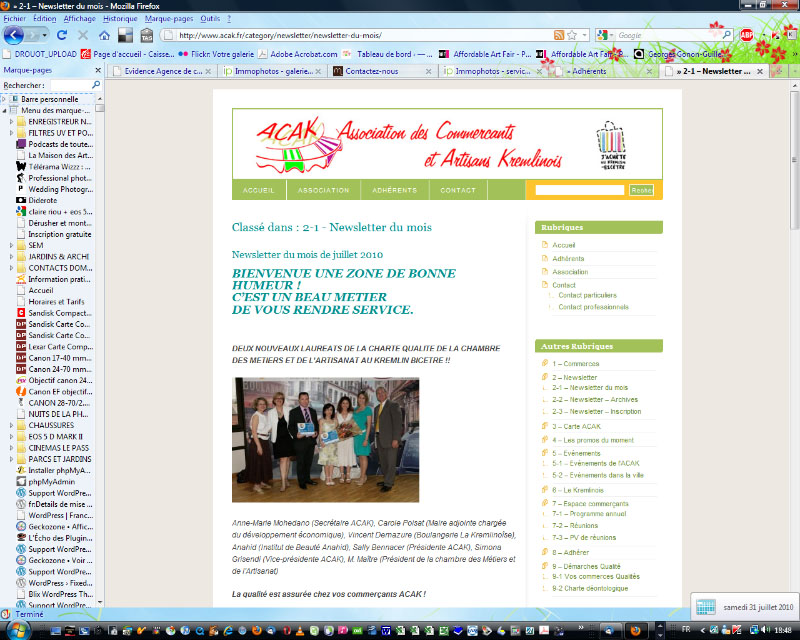Open the '2-2 – Newsletter – Archives' link
800x640 pixels.
[x=595, y=400]
